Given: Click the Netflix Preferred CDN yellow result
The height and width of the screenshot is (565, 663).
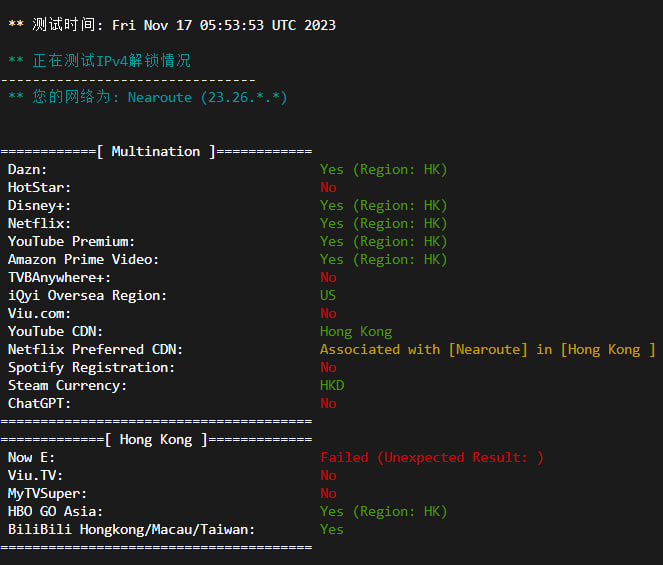Looking at the screenshot, I should [x=487, y=349].
